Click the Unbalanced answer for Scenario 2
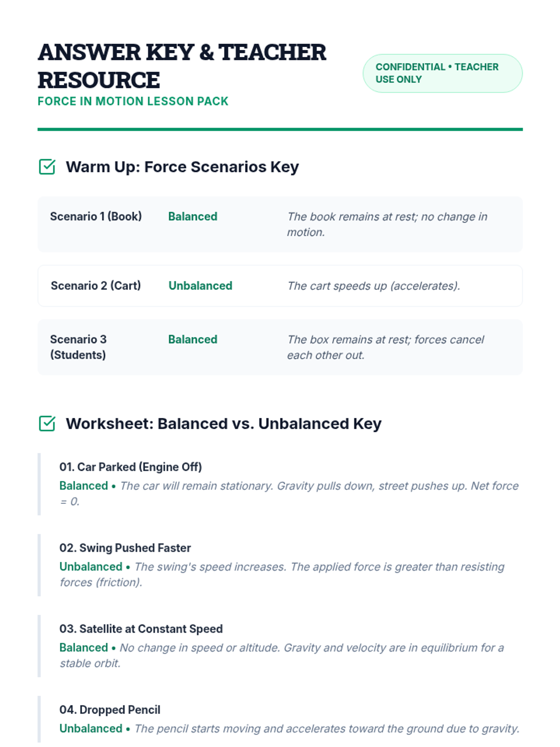 [x=200, y=286]
